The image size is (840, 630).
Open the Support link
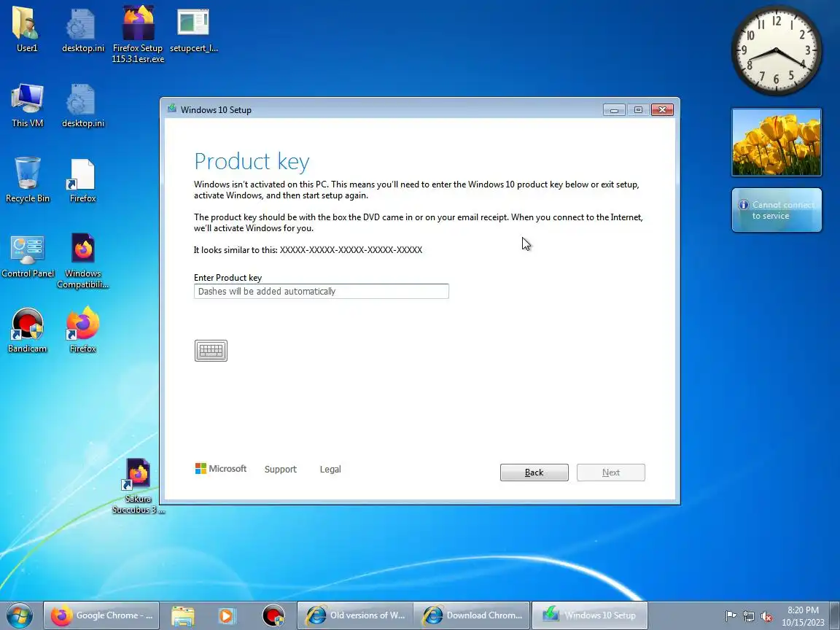(x=280, y=470)
